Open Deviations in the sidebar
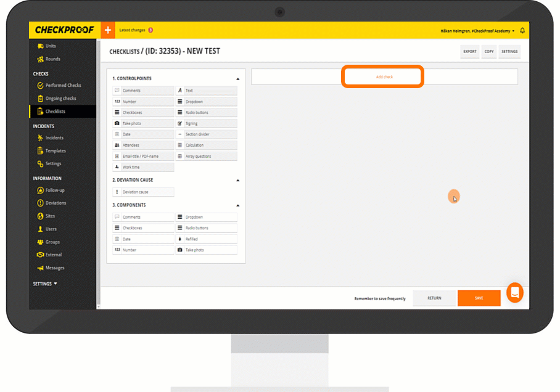The image size is (560, 392). point(56,203)
